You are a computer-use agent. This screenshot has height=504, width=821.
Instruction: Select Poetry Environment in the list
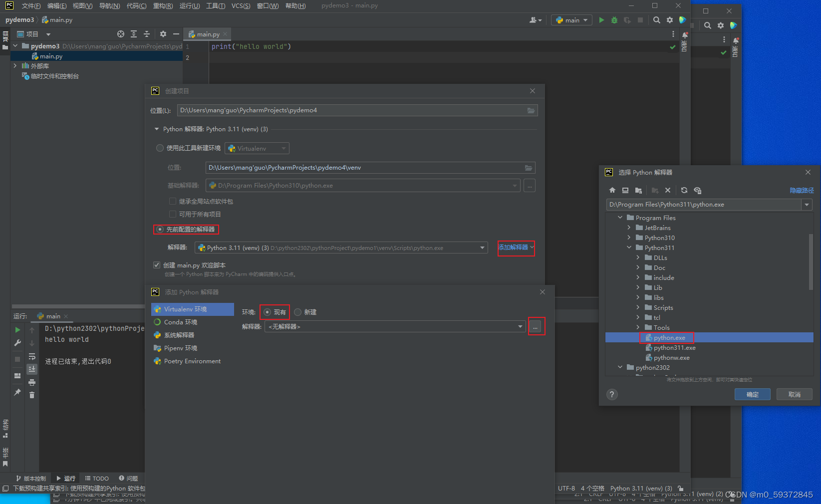point(192,361)
